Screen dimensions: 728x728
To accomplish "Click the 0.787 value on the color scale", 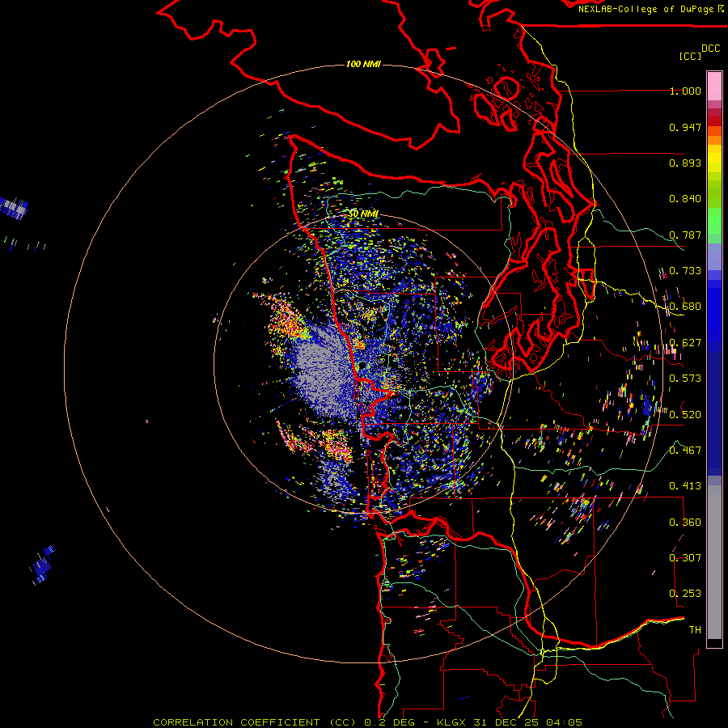I will click(x=685, y=235).
